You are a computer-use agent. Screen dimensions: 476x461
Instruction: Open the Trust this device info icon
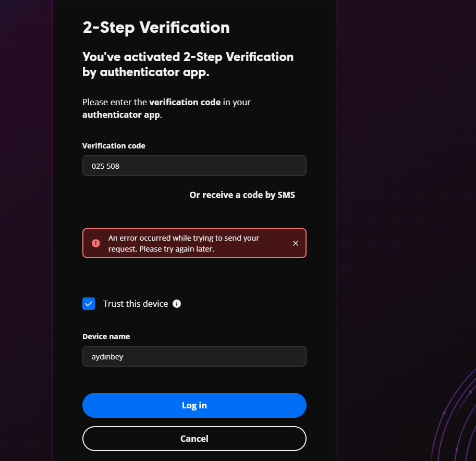click(x=177, y=304)
